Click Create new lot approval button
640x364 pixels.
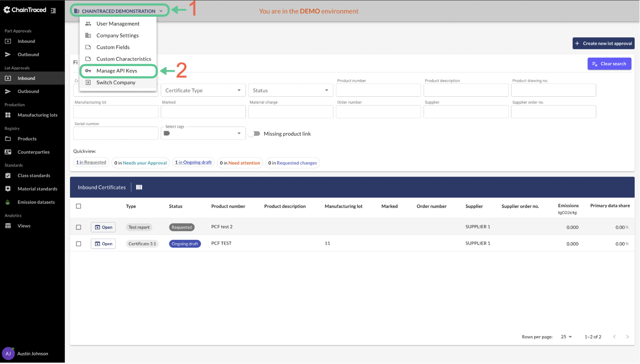pyautogui.click(x=603, y=44)
